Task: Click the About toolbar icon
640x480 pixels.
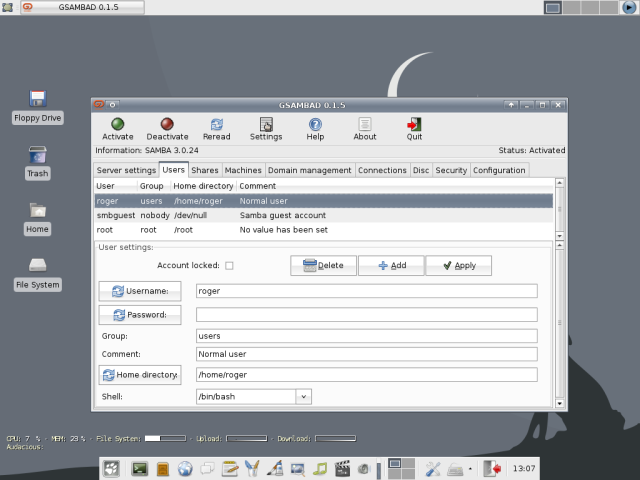Action: [x=365, y=124]
